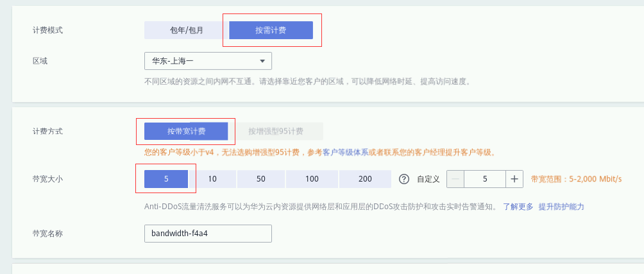The image size is (644, 274).
Task: Choose 按增强型95计费 billing method
Action: tap(276, 131)
